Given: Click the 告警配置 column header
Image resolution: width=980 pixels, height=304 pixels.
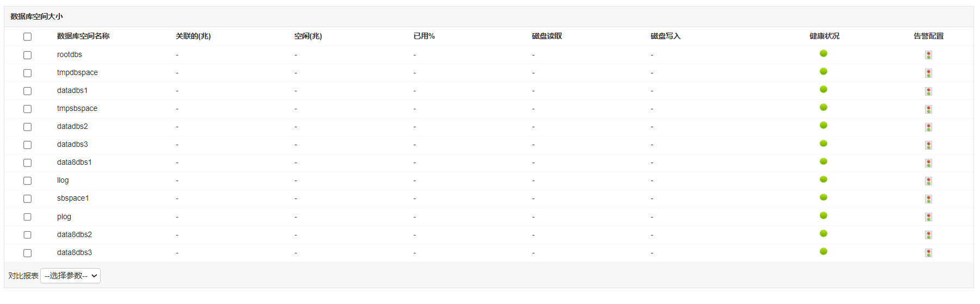Looking at the screenshot, I should (928, 36).
